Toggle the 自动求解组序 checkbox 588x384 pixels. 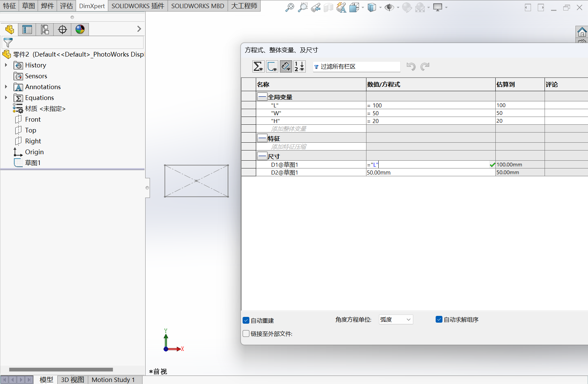pyautogui.click(x=439, y=320)
